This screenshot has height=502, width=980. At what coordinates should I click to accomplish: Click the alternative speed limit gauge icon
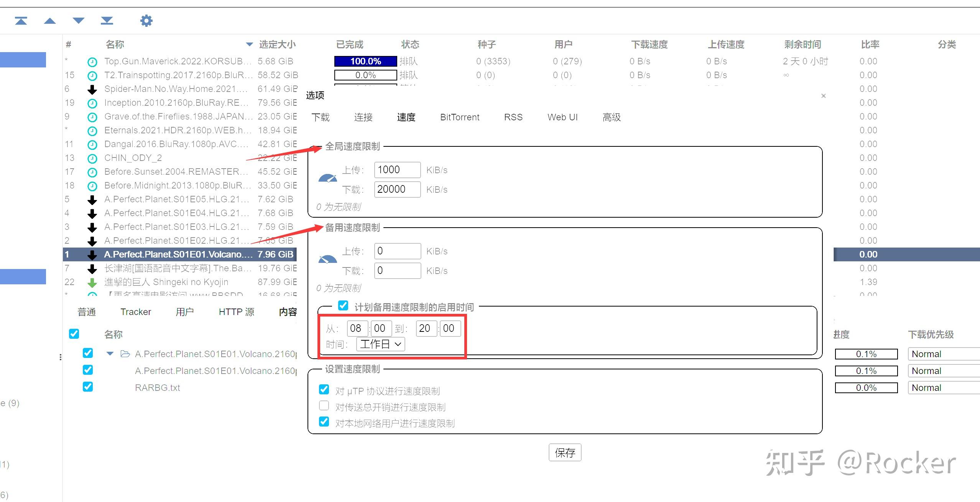tap(327, 259)
